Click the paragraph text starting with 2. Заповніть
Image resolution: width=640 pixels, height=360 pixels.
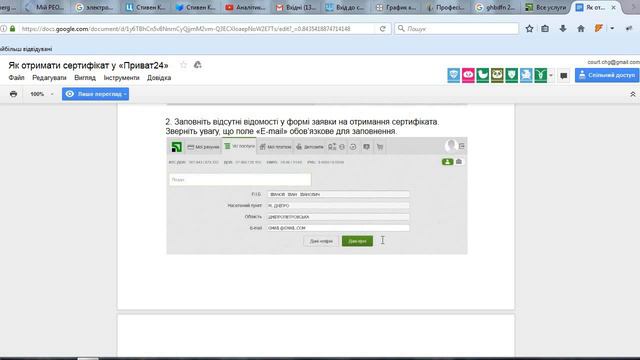click(302, 127)
